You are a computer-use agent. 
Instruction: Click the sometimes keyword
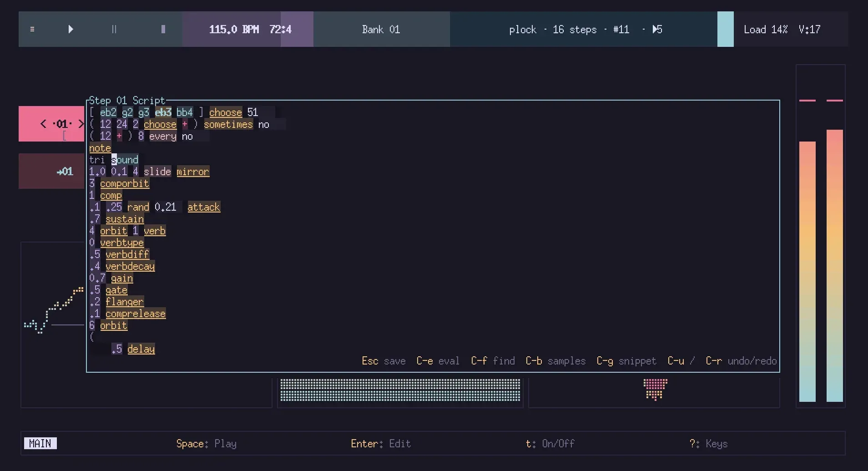[x=228, y=124]
